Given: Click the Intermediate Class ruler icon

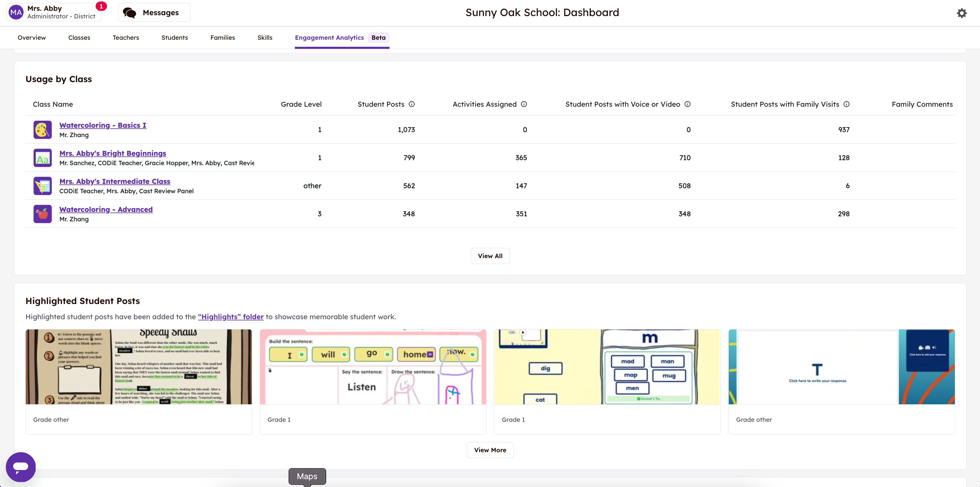Looking at the screenshot, I should click(x=42, y=186).
